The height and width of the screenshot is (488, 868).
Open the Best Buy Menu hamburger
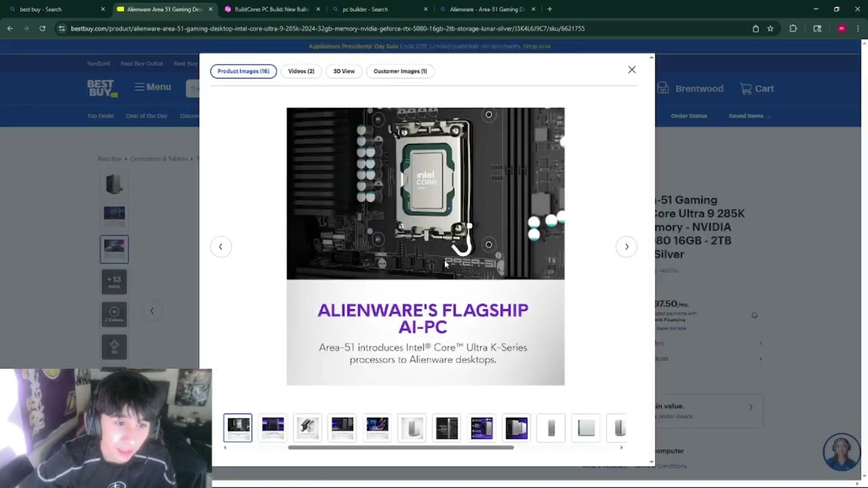153,87
